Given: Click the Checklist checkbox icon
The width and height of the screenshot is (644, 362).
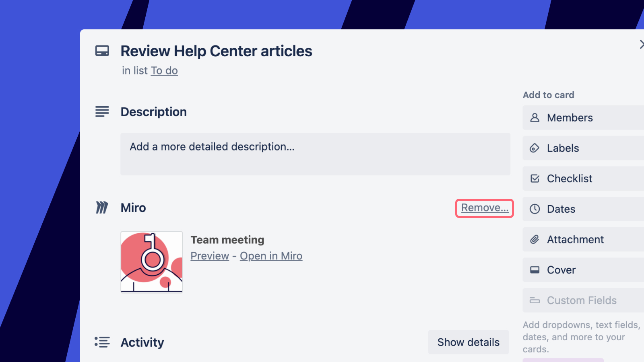Looking at the screenshot, I should 535,179.
